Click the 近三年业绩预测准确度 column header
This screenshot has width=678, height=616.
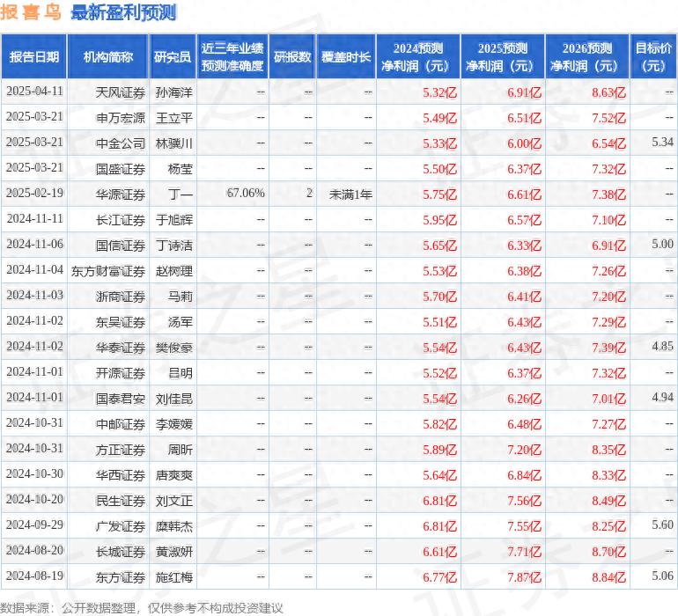click(x=232, y=56)
